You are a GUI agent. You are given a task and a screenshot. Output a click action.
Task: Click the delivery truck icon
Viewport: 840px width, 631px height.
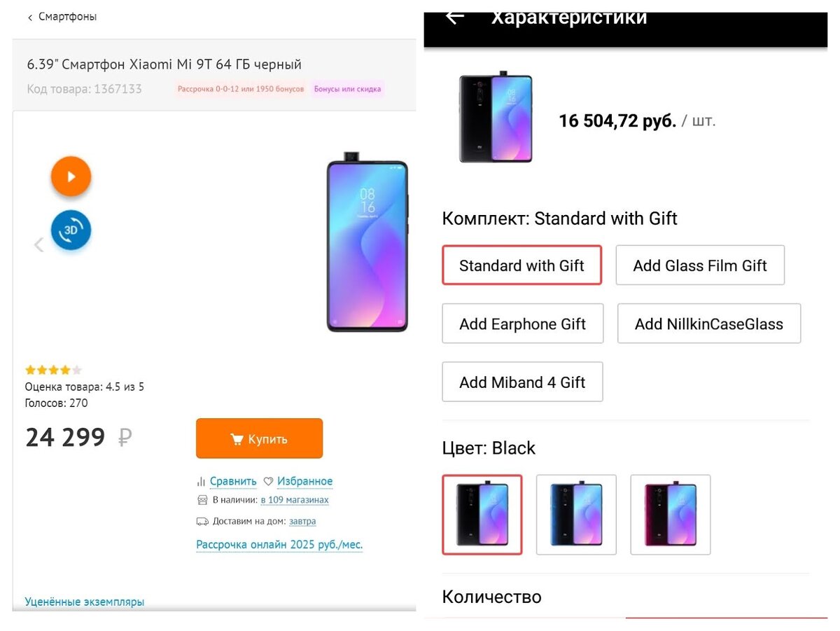202,521
